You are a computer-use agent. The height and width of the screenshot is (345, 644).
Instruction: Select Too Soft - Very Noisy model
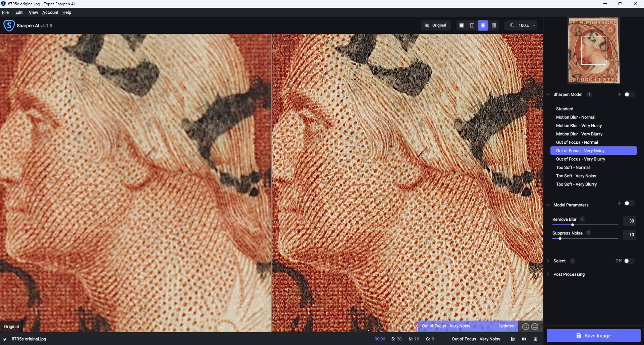[x=593, y=176]
